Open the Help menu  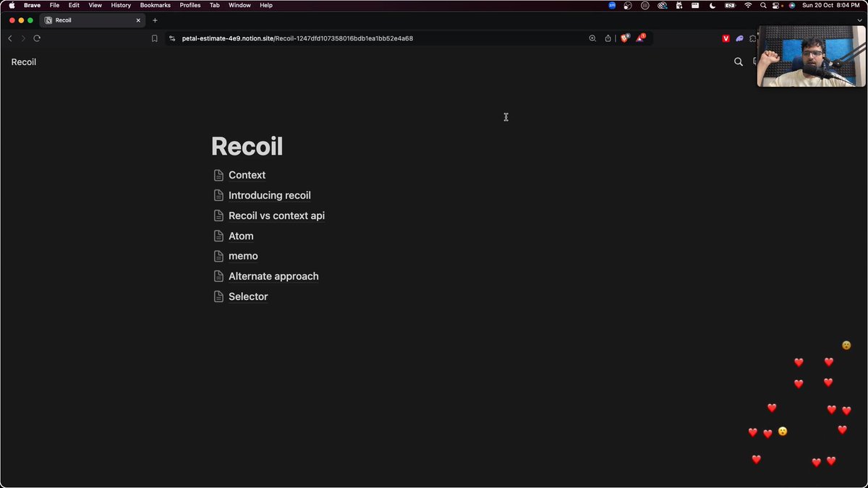(266, 5)
